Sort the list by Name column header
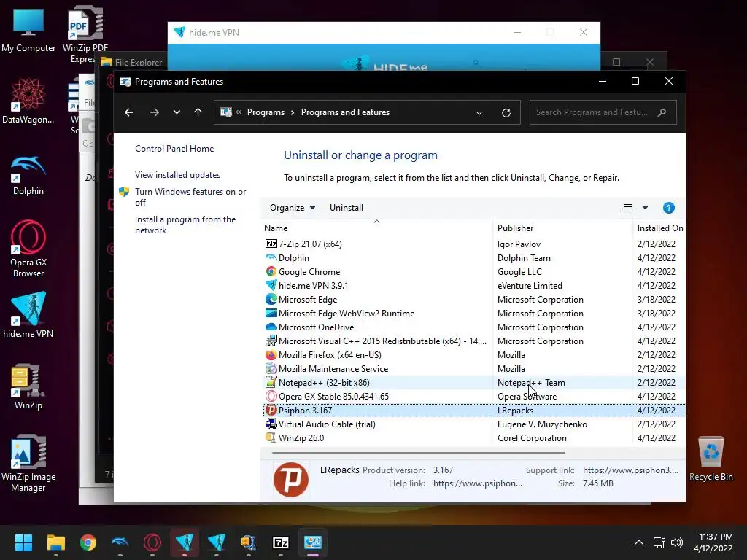747x560 pixels. [x=377, y=228]
